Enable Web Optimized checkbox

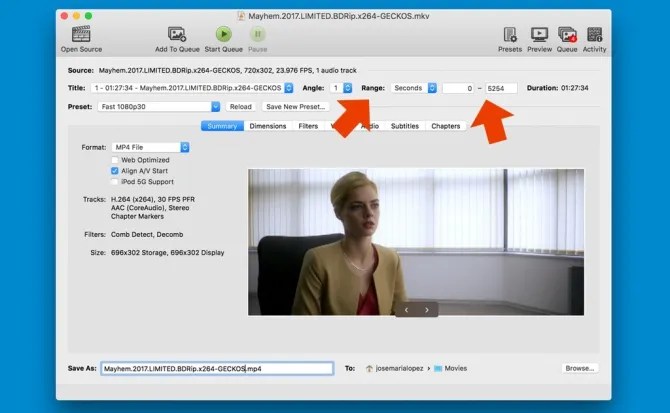(x=115, y=160)
